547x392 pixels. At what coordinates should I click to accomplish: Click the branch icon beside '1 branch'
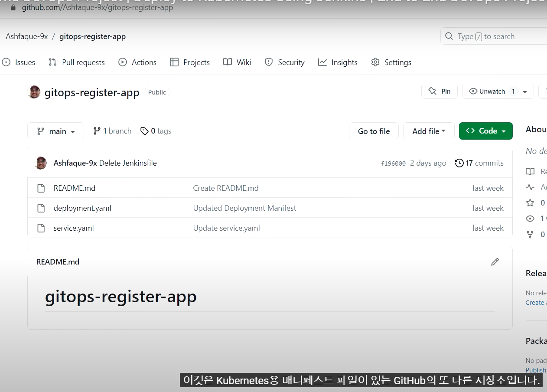[97, 131]
